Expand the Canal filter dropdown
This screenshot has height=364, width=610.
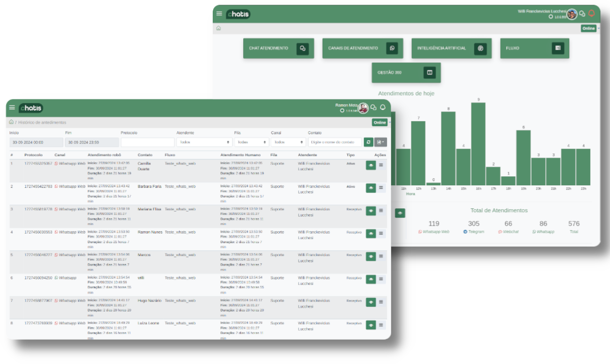[x=288, y=142]
